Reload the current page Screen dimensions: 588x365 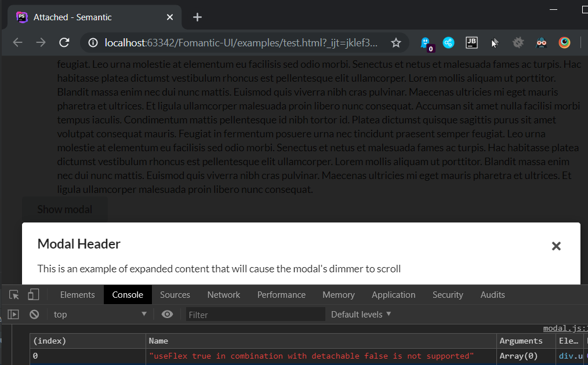[64, 43]
